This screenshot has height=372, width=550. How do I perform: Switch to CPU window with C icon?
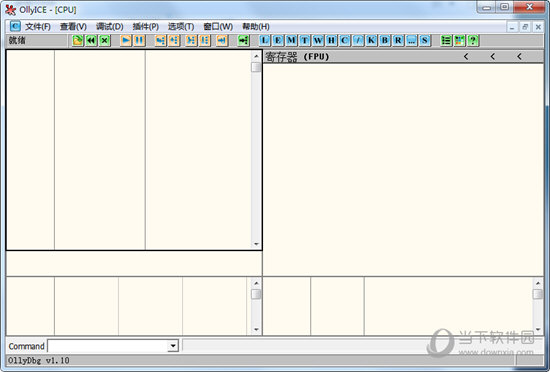click(344, 41)
